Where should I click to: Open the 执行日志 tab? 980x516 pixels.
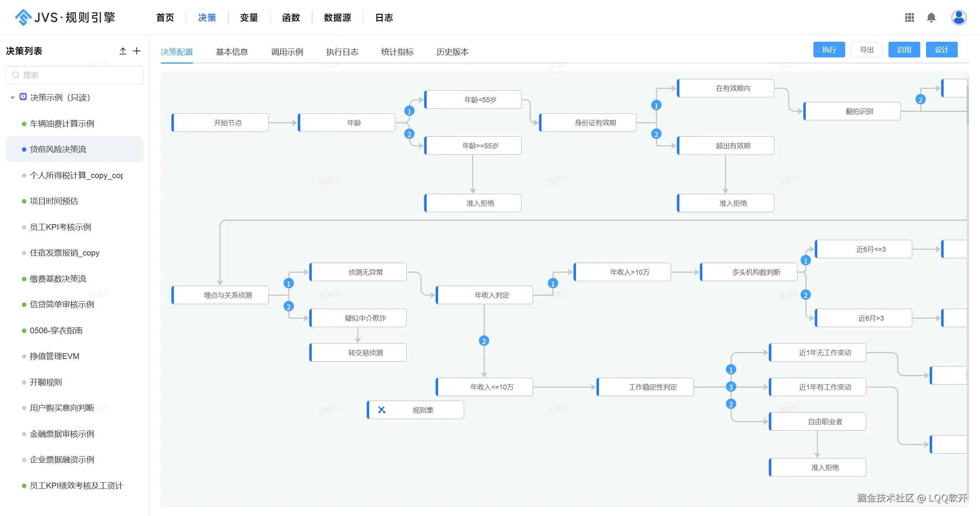coord(342,52)
